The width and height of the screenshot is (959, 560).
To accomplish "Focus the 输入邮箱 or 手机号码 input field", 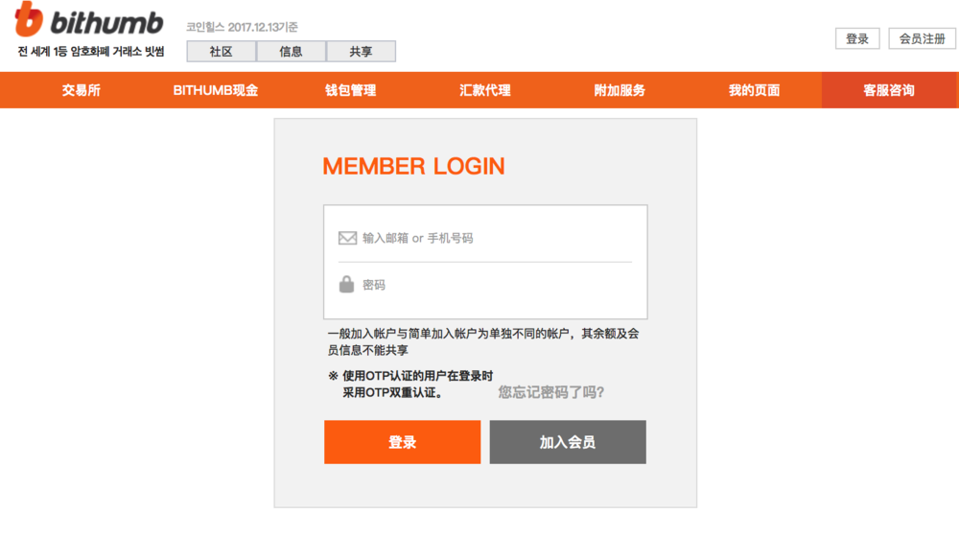I will coord(485,238).
